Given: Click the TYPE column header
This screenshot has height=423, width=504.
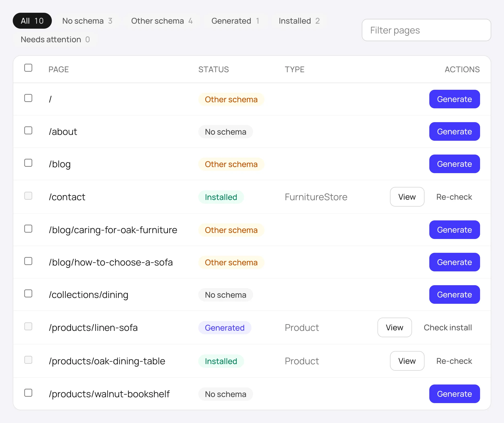Looking at the screenshot, I should click(295, 69).
